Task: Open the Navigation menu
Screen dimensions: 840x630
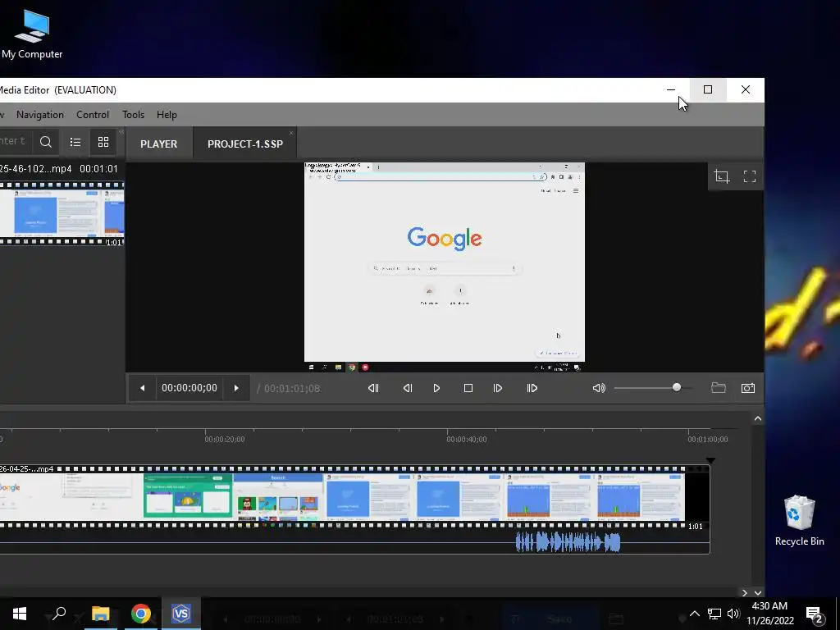Action: click(x=40, y=115)
